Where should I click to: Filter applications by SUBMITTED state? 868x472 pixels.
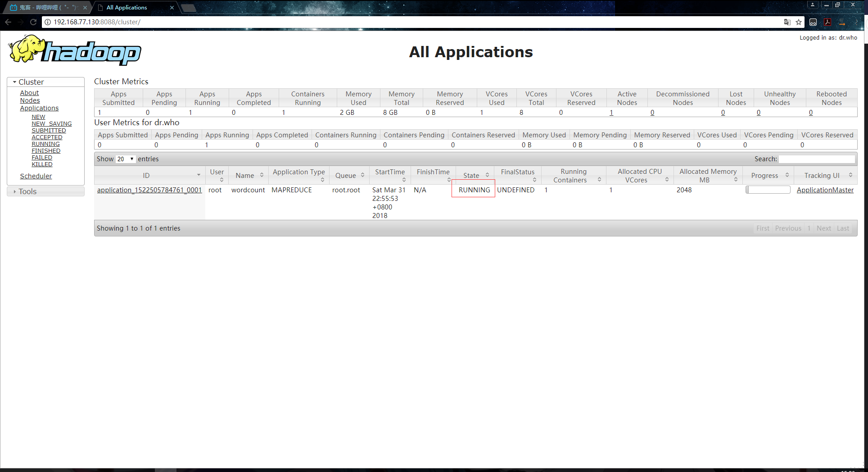[x=49, y=130]
